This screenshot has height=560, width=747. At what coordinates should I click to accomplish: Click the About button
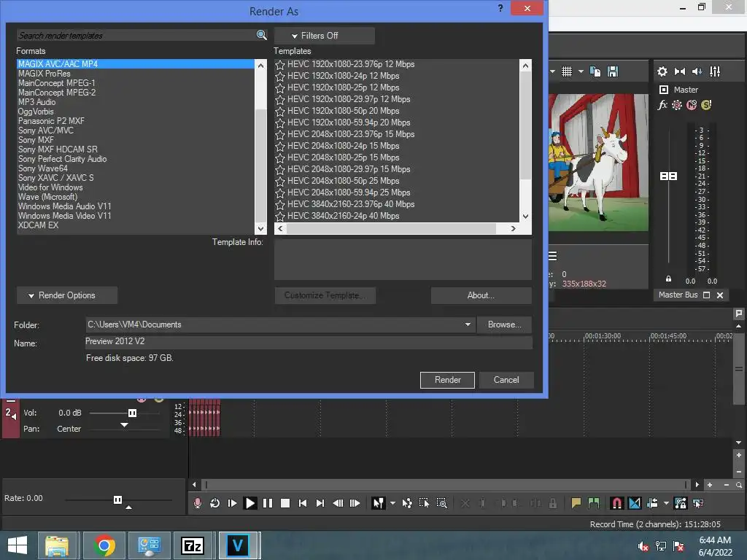[x=481, y=295]
